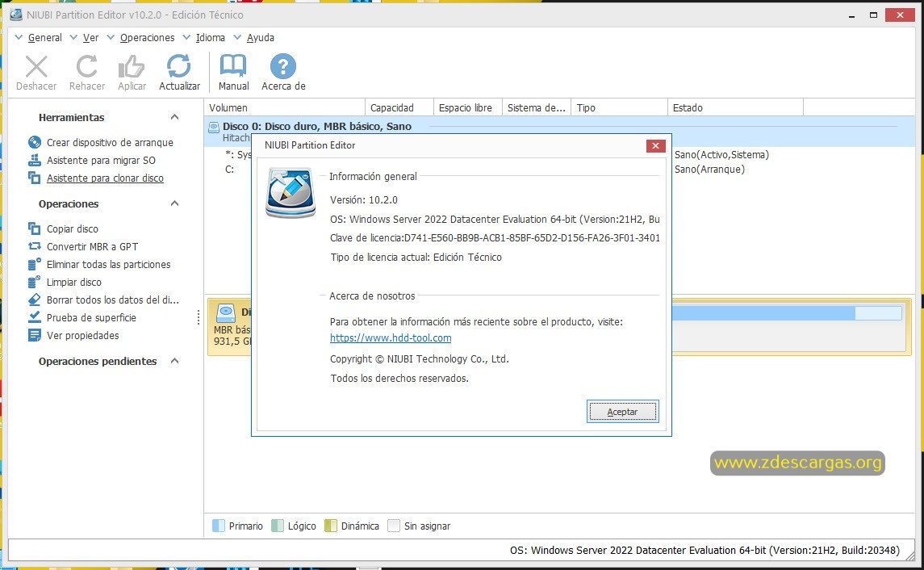
Task: Click the Limpiar disco text
Action: (x=73, y=282)
